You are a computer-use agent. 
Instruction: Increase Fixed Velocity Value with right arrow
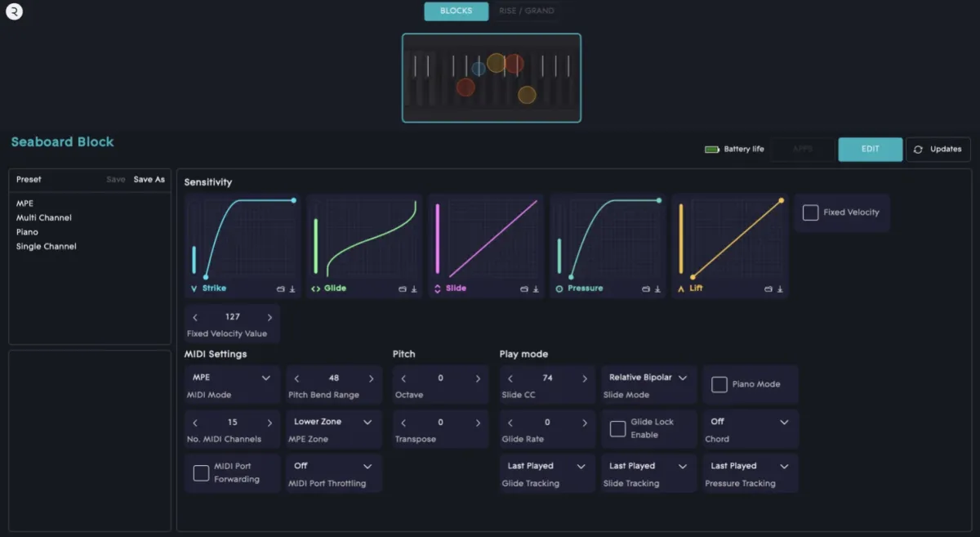click(x=269, y=317)
